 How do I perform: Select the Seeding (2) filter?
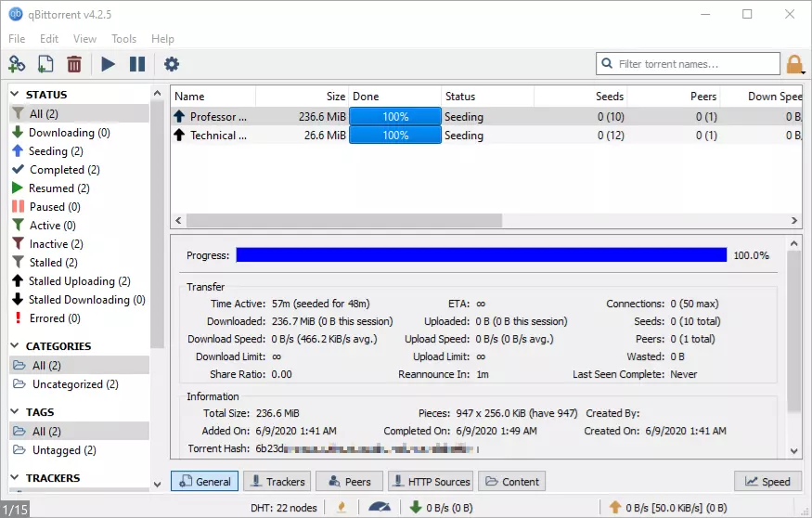[x=79, y=151]
